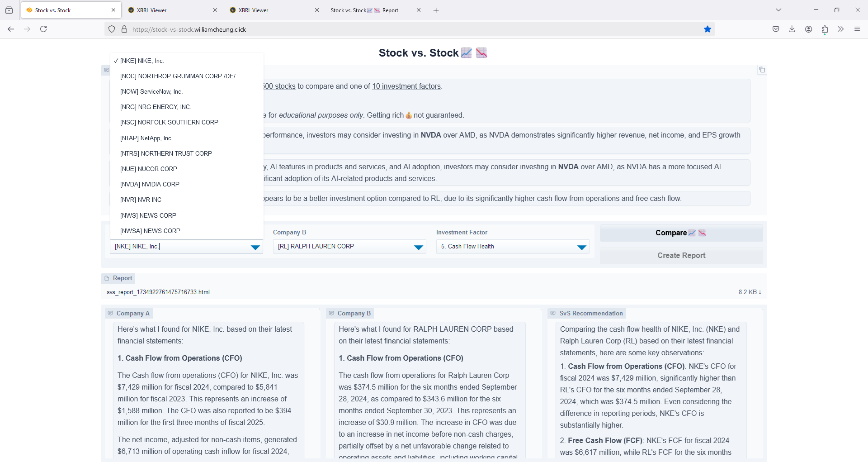View site security padlock info
This screenshot has height=467, width=868.
(x=124, y=29)
